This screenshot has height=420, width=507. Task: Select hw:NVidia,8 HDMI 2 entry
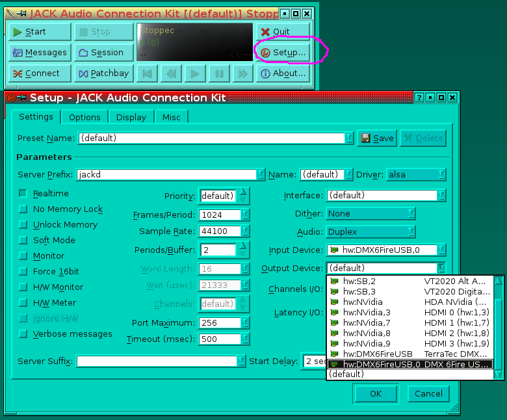pos(410,333)
